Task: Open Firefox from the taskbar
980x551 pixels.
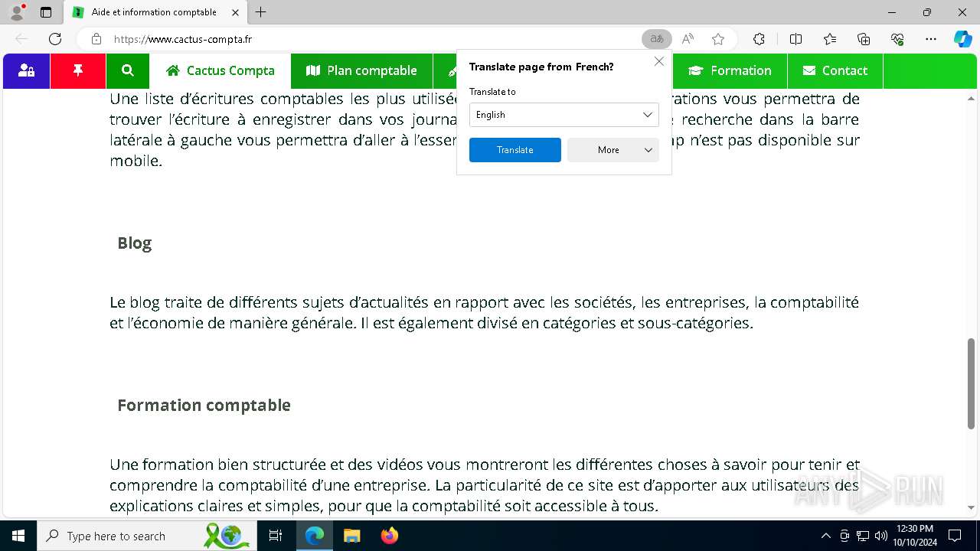Action: point(389,536)
